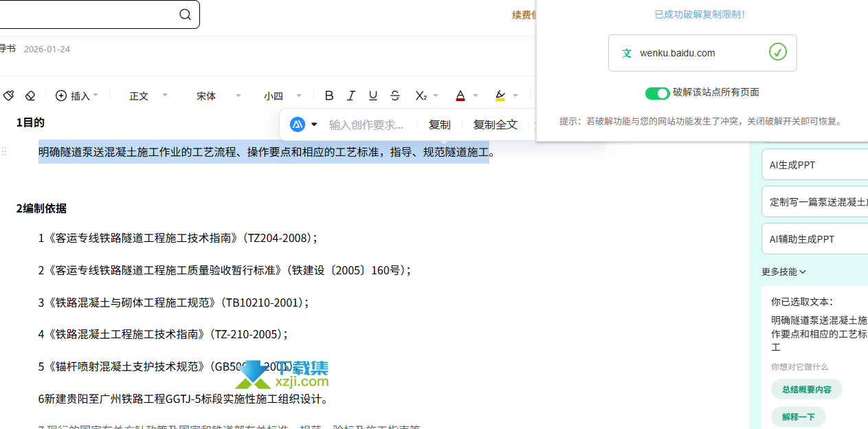Click 总结概要内容 chip
868x429 pixels.
tap(806, 389)
